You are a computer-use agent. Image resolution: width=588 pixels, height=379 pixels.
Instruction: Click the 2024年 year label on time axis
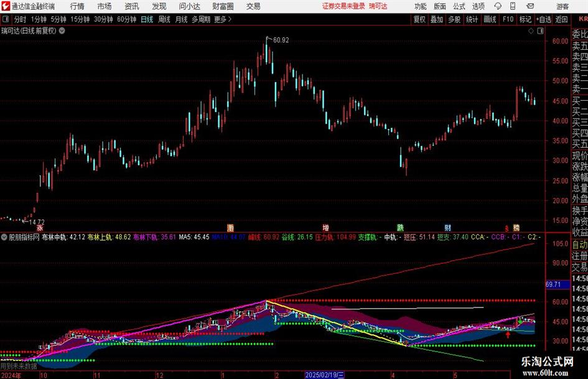[11, 375]
